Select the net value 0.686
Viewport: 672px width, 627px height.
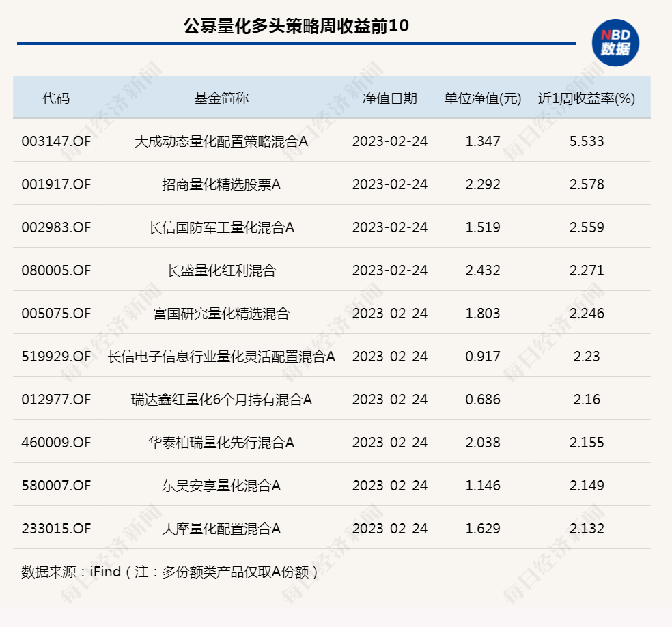[x=483, y=400]
